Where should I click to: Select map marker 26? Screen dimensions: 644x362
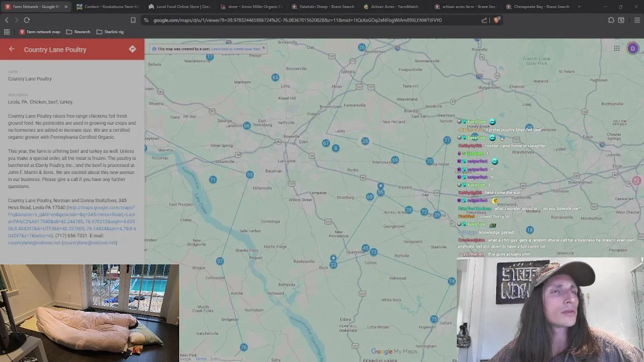[x=362, y=47]
